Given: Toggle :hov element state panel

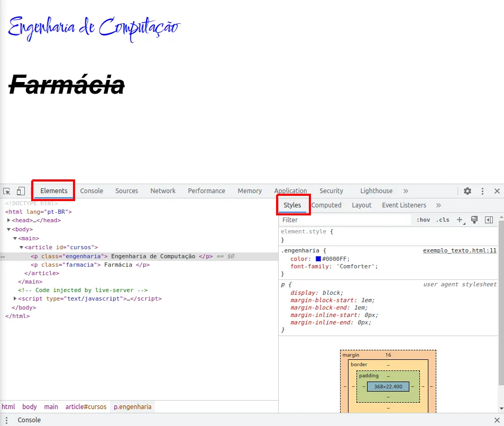Looking at the screenshot, I should pyautogui.click(x=423, y=220).
